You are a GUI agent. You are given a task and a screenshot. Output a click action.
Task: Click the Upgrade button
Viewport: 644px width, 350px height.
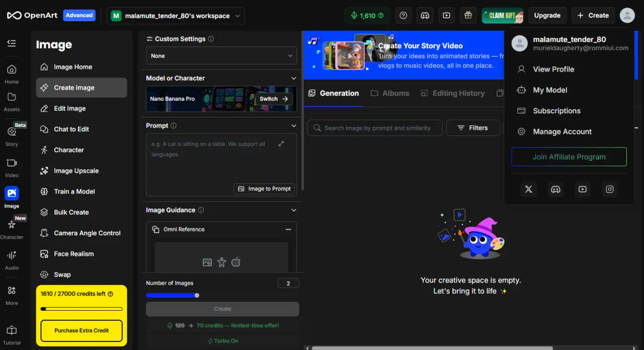(547, 16)
